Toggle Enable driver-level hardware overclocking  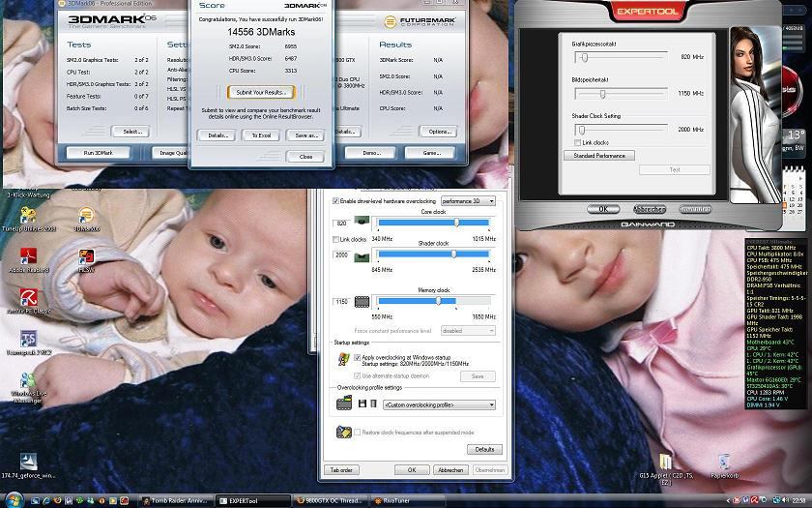pyautogui.click(x=335, y=200)
